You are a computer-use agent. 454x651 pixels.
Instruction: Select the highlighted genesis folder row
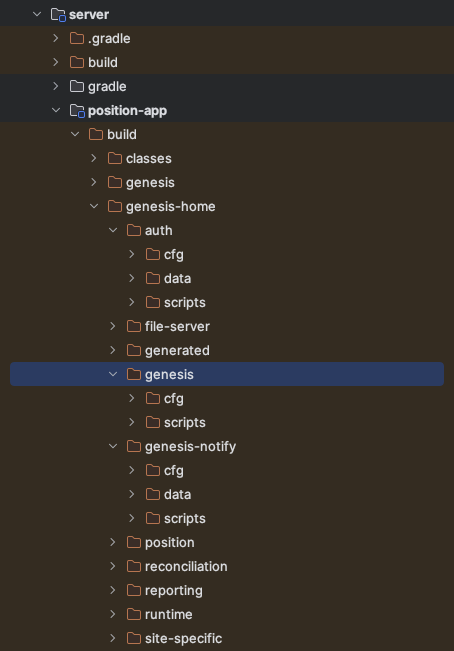tap(227, 374)
